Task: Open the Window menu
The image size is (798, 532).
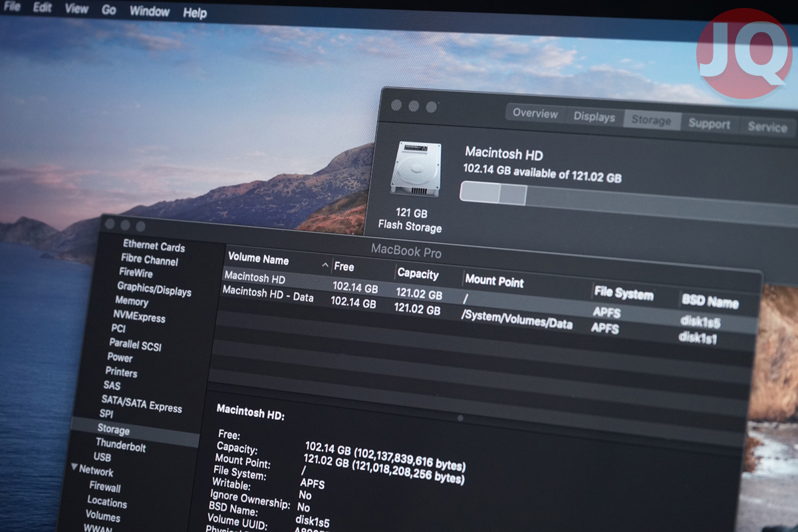Action: (149, 11)
